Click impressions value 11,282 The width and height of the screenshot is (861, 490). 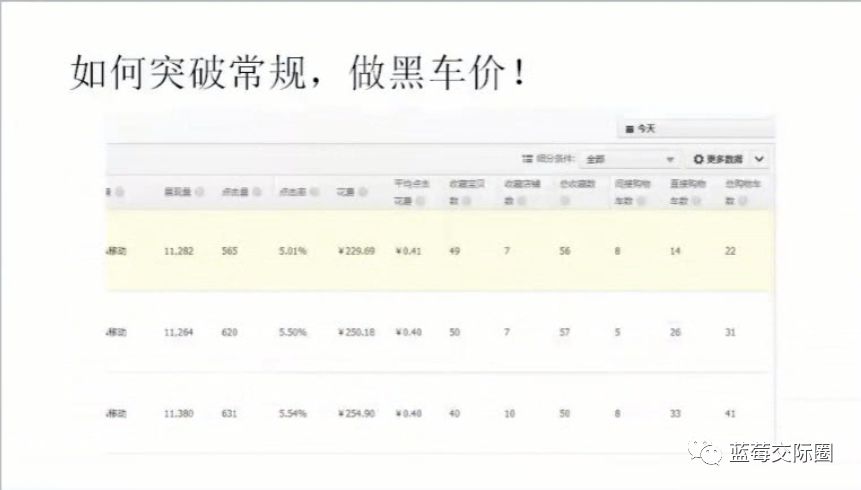tap(178, 251)
